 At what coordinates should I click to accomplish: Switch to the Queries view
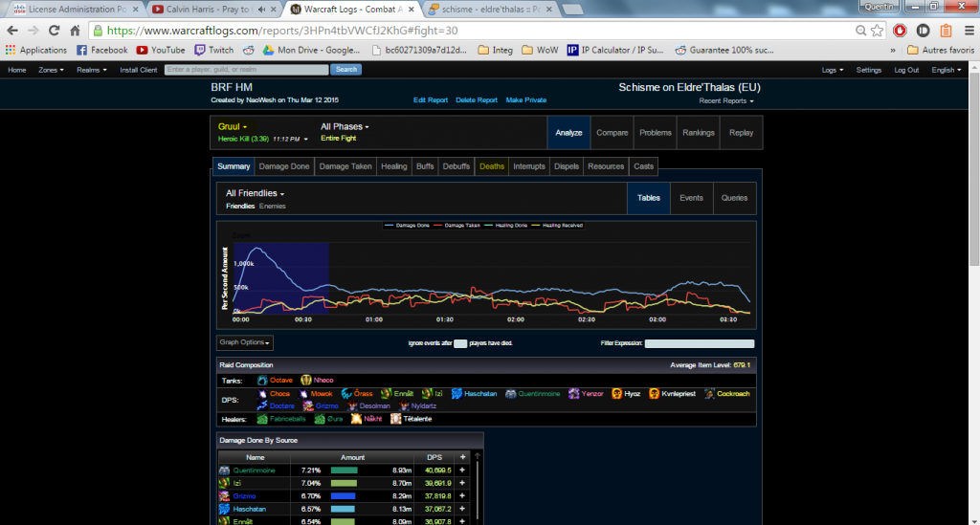click(734, 198)
